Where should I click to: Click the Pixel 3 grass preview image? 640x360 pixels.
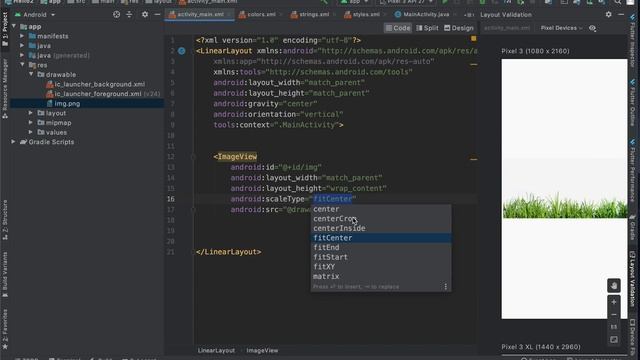coord(564,189)
